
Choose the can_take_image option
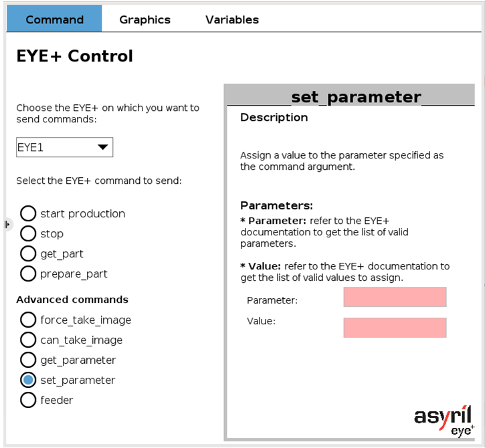pyautogui.click(x=28, y=340)
